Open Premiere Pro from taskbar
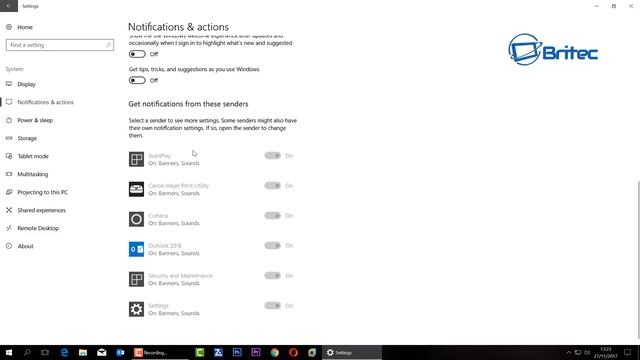Screen dimensions: 640x360 click(x=256, y=352)
